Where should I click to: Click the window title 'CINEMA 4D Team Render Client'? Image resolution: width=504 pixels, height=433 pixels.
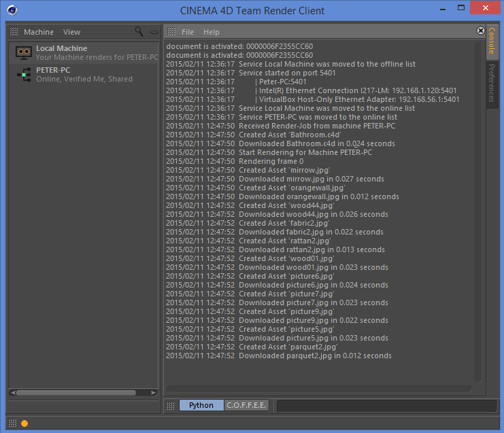click(252, 11)
